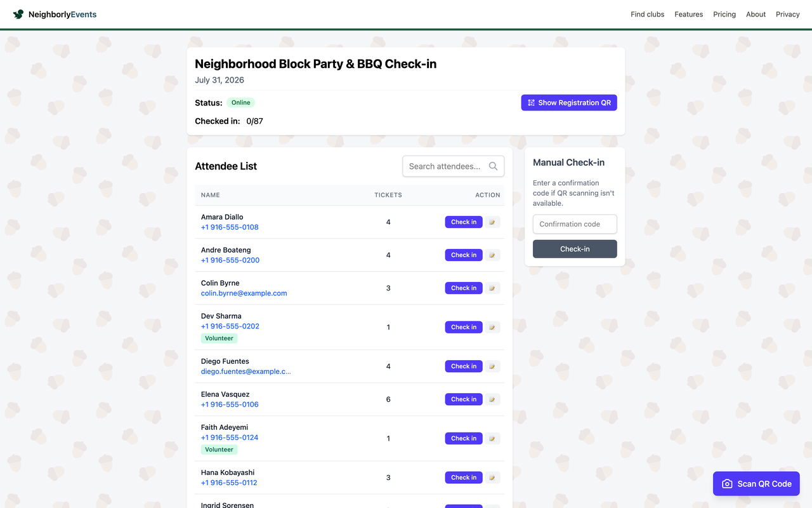Open note icon for Andre Boateng

[492, 255]
